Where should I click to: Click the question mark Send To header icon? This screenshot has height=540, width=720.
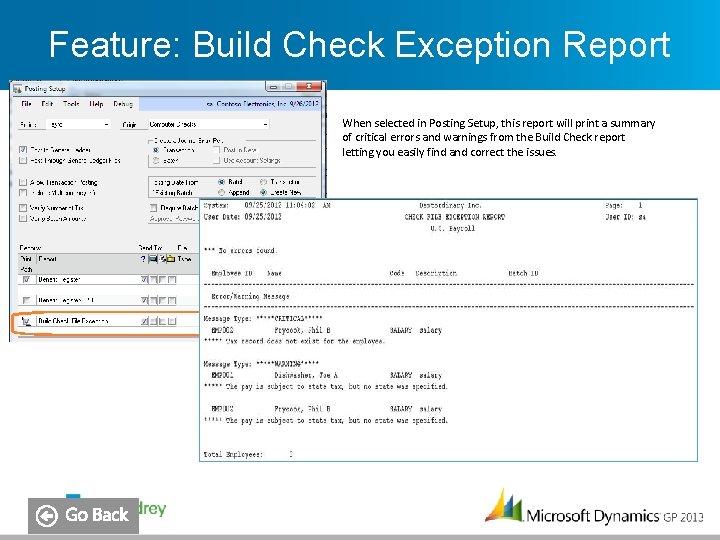coord(143,259)
